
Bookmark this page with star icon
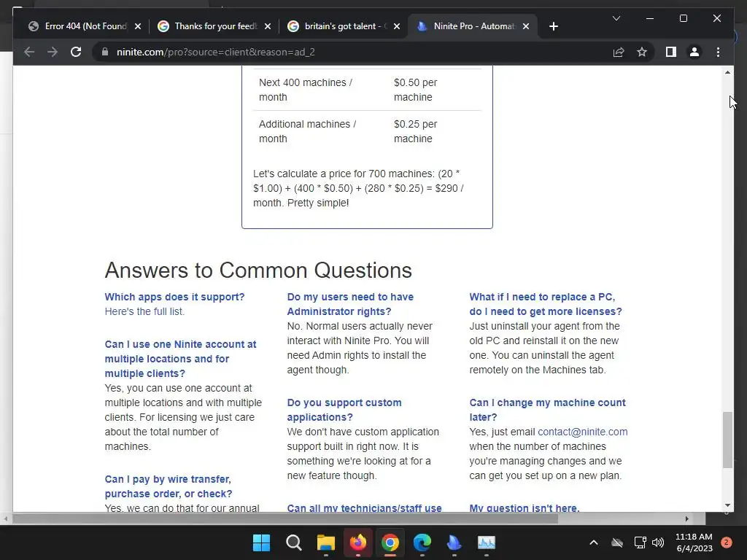pos(642,52)
